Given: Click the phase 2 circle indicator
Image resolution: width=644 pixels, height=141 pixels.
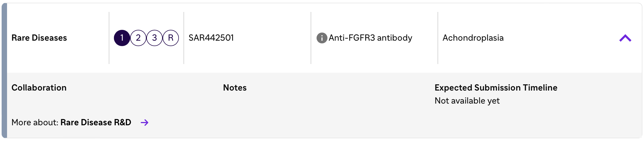Looking at the screenshot, I should click(x=138, y=38).
